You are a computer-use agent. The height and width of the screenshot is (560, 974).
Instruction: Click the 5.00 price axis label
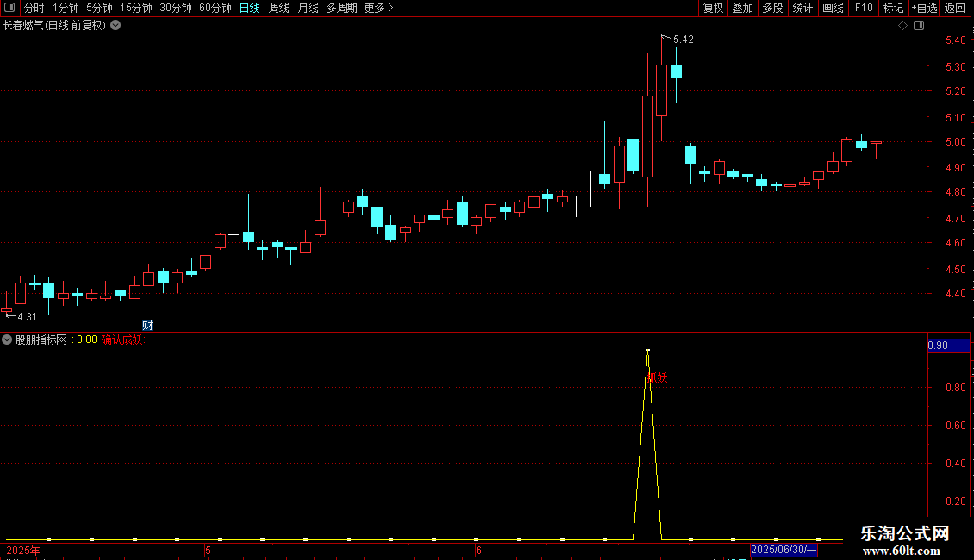[x=955, y=142]
